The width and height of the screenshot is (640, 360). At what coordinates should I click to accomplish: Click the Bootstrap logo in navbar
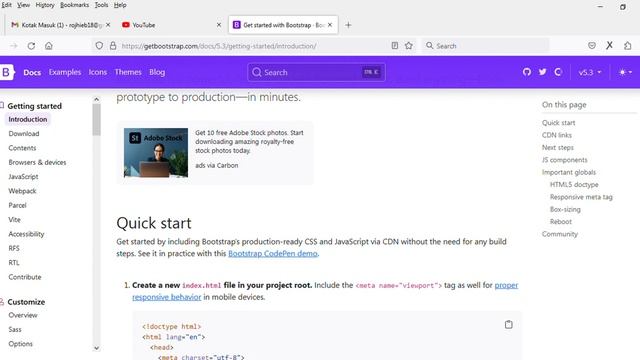[x=7, y=72]
